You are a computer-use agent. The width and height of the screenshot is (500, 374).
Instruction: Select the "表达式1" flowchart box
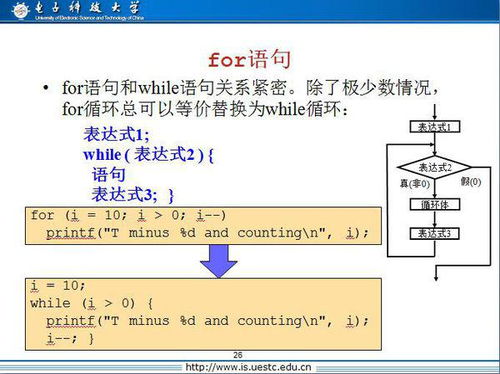[435, 127]
